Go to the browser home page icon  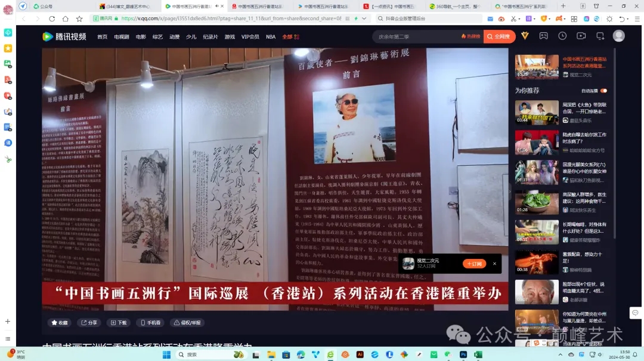pos(66,18)
